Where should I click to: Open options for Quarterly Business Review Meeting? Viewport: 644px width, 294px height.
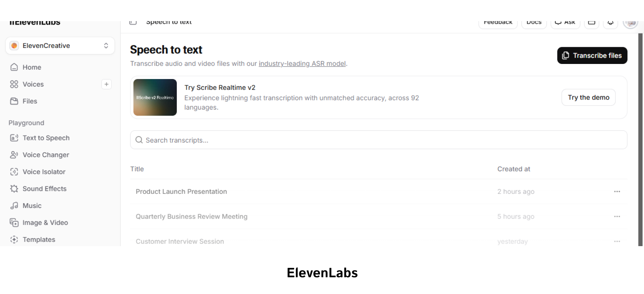(x=617, y=216)
